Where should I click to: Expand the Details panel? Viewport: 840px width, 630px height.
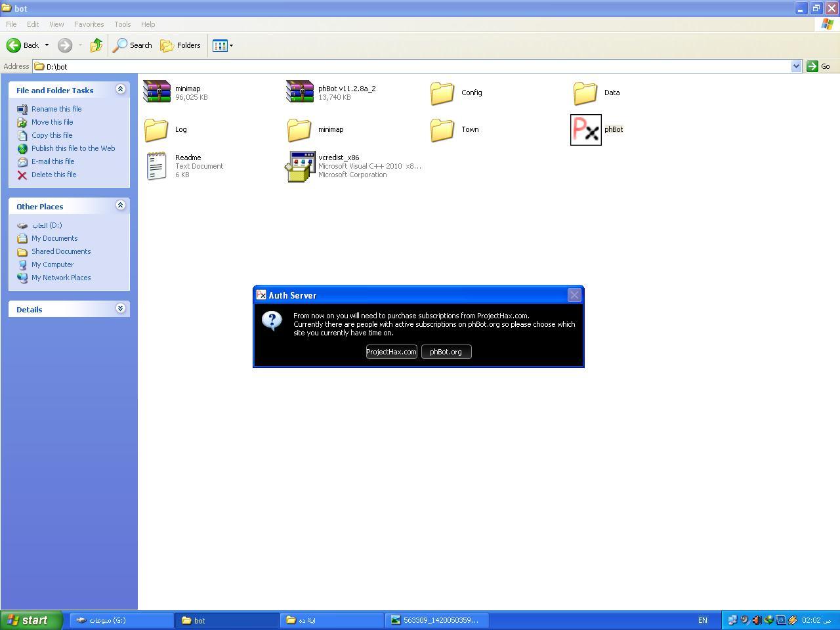click(x=120, y=308)
